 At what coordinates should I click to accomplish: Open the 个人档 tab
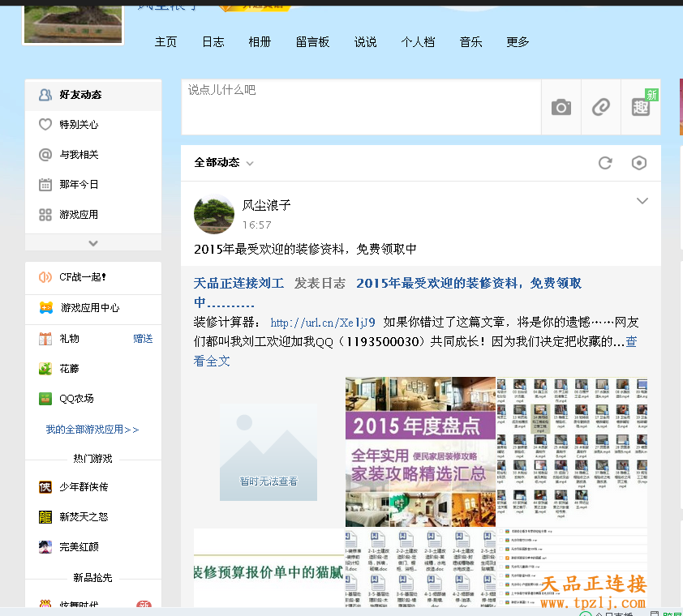(418, 42)
